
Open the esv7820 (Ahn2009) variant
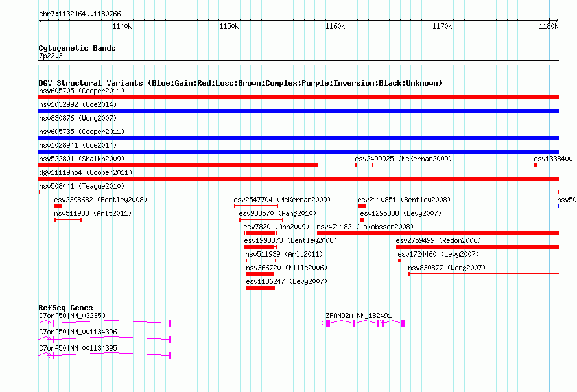coord(276,227)
